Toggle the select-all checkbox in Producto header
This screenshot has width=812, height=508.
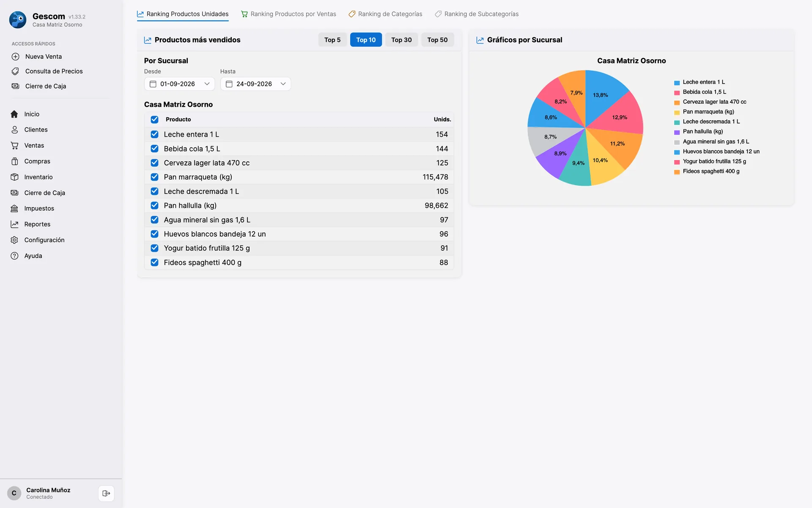tap(154, 119)
